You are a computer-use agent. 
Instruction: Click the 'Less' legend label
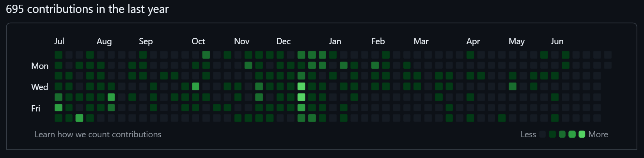click(x=528, y=135)
